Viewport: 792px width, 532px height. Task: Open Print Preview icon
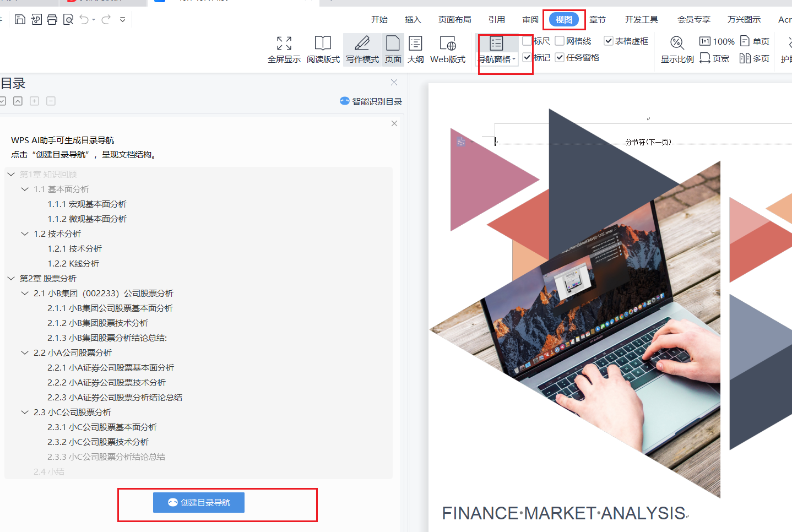(68, 20)
